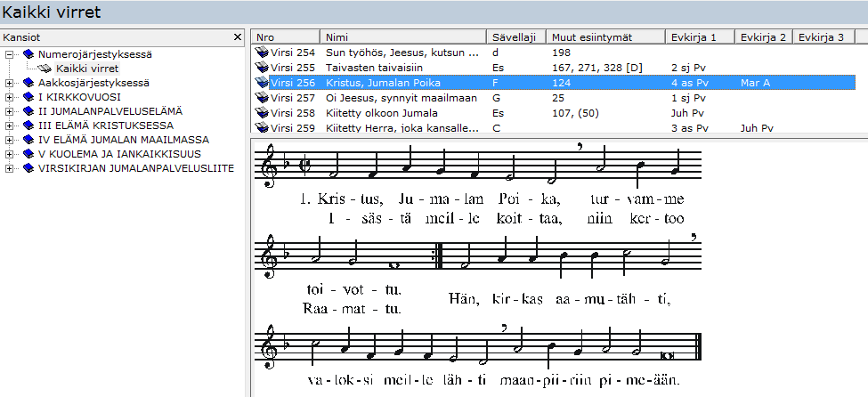Screen dimensions: 868x397
Task: Click the blue book icon of I KIRKKOVUOSI
Action: (x=28, y=97)
